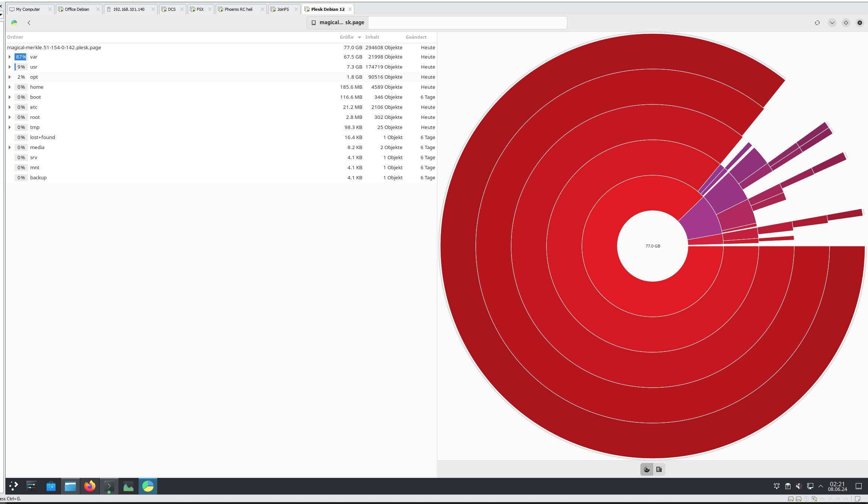Viewport: 868px width, 504px height.
Task: Launch the Discover software store
Action: point(51,486)
